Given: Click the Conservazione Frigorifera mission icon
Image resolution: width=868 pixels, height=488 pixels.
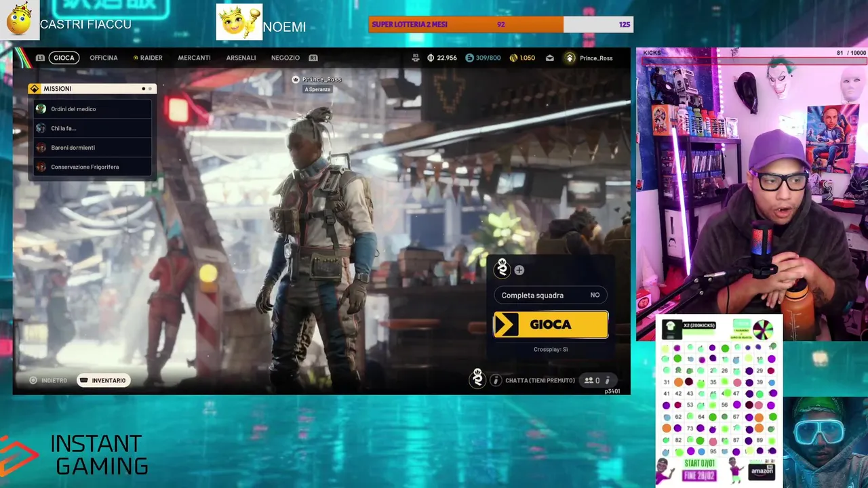Looking at the screenshot, I should click(x=41, y=167).
